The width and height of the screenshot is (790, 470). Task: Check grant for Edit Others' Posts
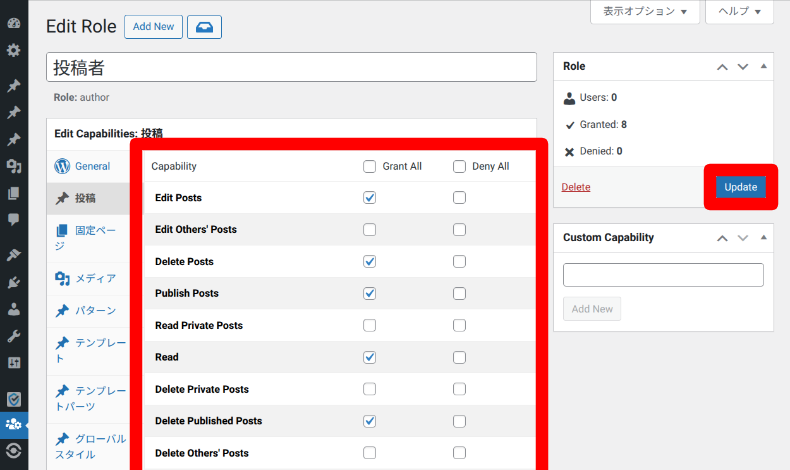pos(370,230)
